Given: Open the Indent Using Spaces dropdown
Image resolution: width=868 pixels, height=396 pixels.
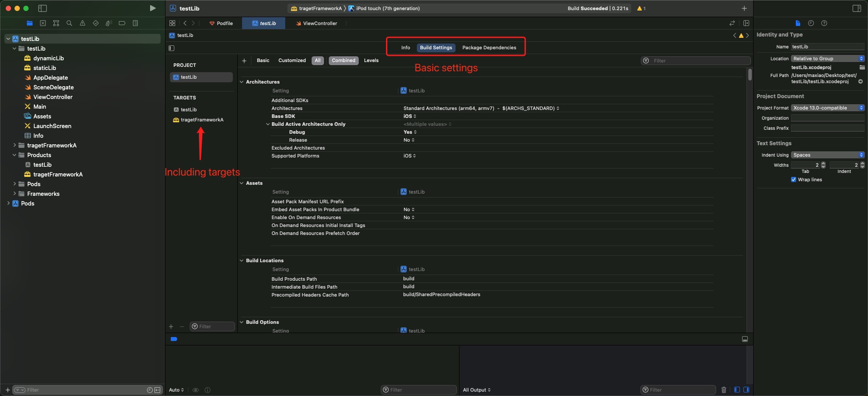Looking at the screenshot, I should (x=828, y=155).
